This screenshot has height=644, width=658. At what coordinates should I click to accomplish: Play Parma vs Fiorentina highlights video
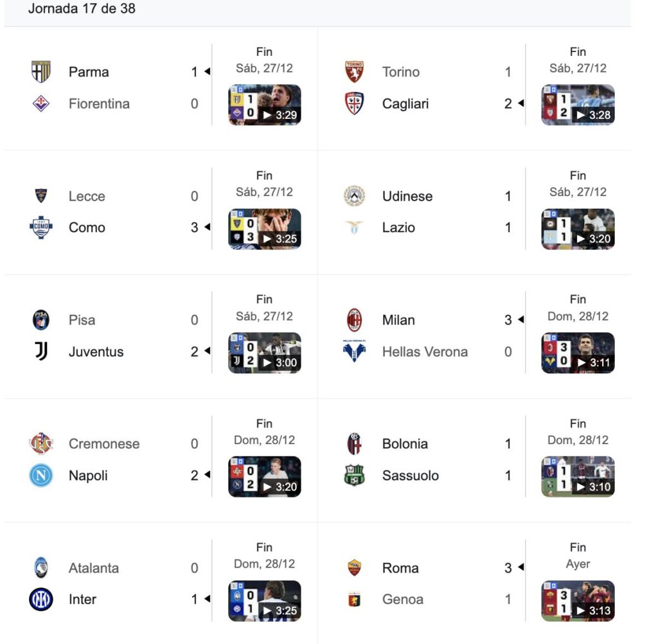pyautogui.click(x=265, y=105)
